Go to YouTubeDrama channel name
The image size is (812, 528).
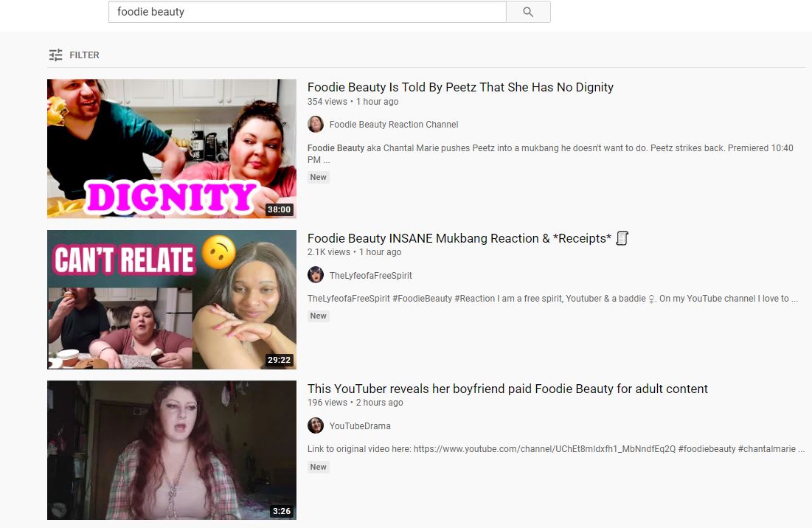coord(360,426)
